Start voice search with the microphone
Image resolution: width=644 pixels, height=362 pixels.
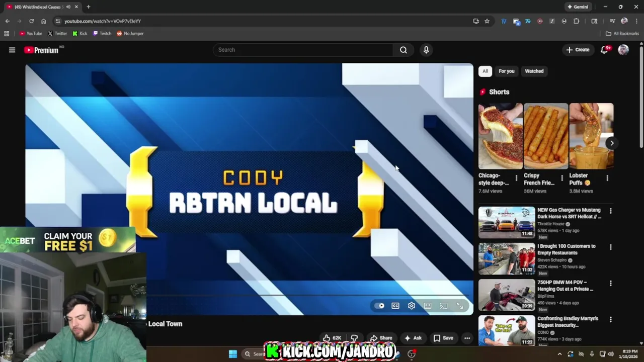426,50
